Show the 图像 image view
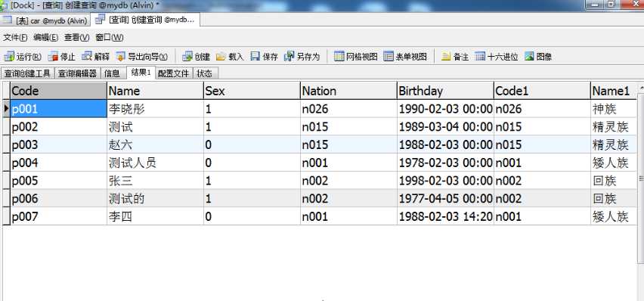 (538, 57)
